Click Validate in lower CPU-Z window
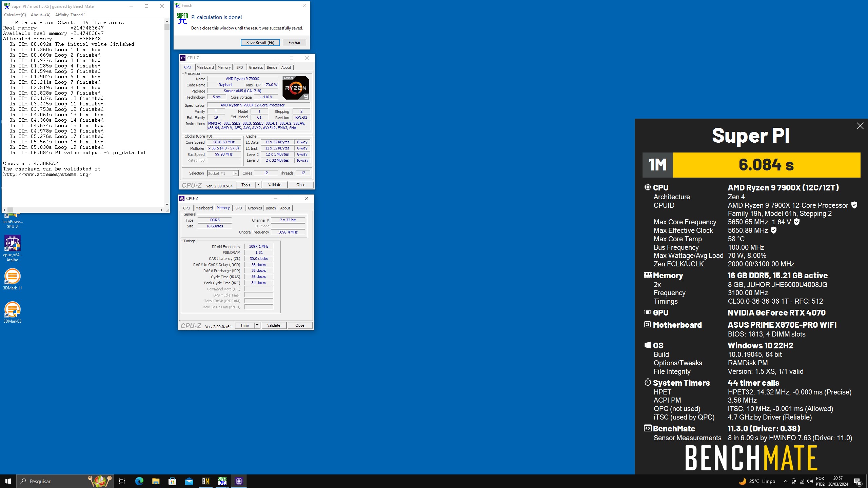 [x=274, y=325]
